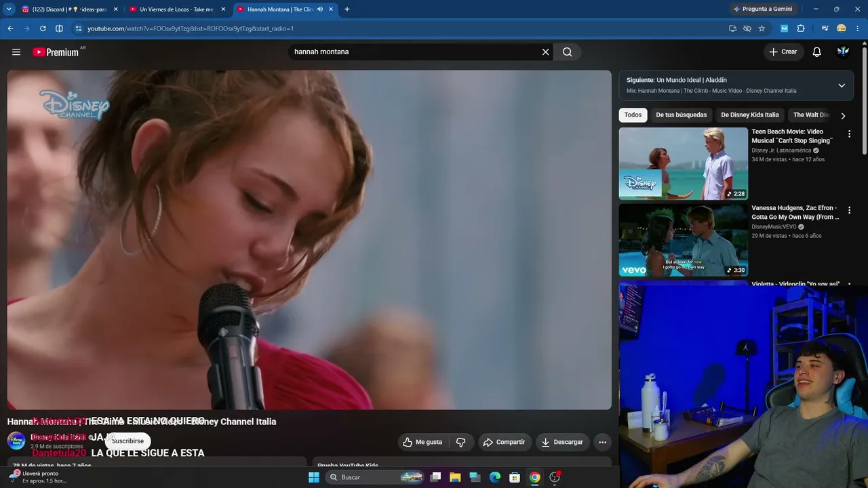
Task: Open DisneyMusicVEVO channel name
Action: click(x=774, y=227)
